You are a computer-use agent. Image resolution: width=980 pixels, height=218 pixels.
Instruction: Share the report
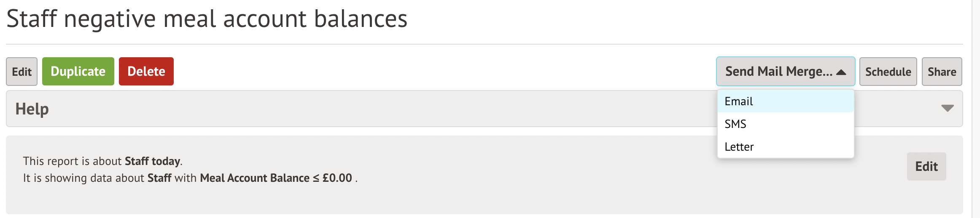coord(942,72)
